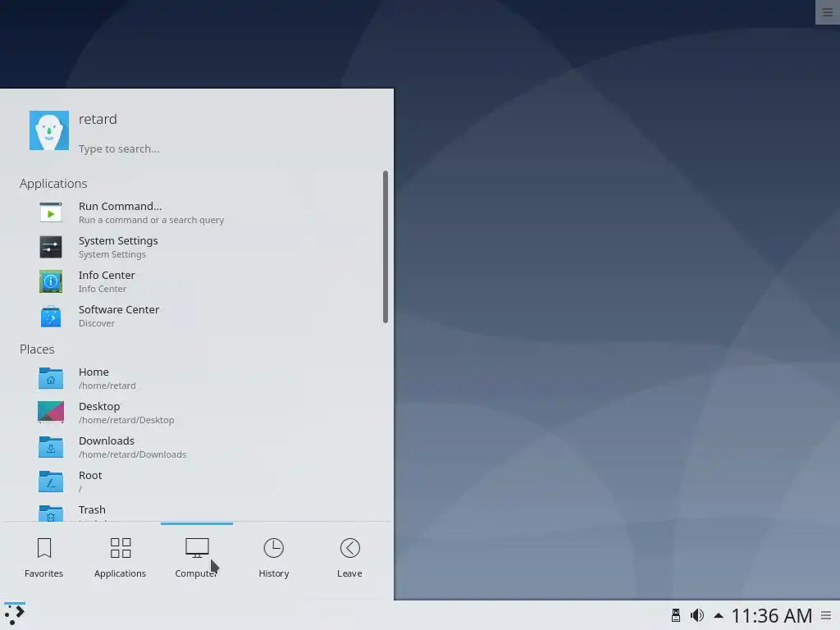
Task: Click the 'Software Center' text
Action: coord(118,309)
